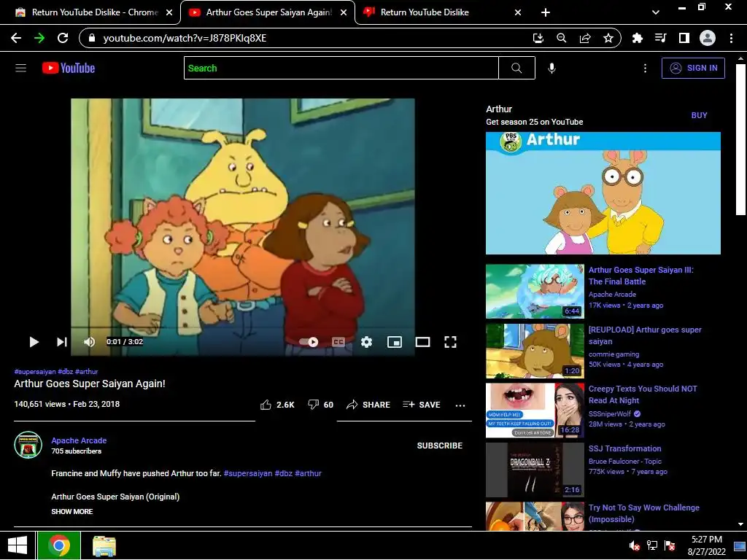The image size is (747, 560).
Task: Open Arthur Goes Super Saiyan III thumbnail
Action: click(535, 292)
